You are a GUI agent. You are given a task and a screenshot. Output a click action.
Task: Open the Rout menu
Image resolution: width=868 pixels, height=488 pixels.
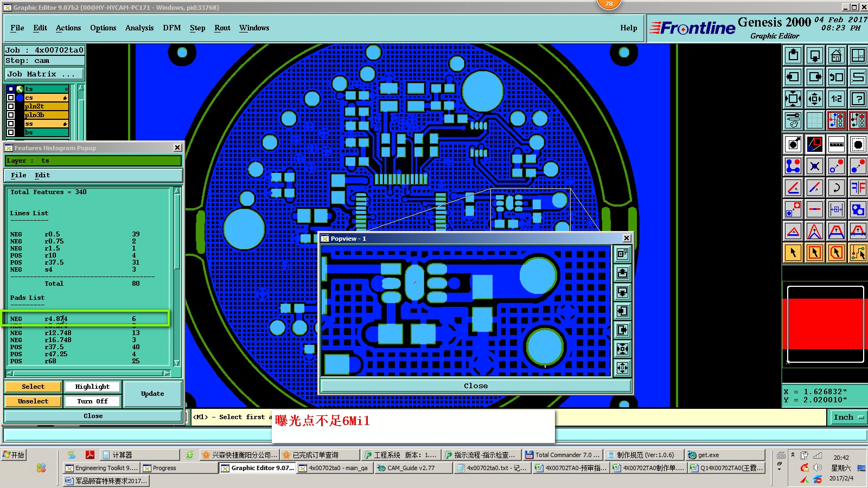tap(222, 28)
